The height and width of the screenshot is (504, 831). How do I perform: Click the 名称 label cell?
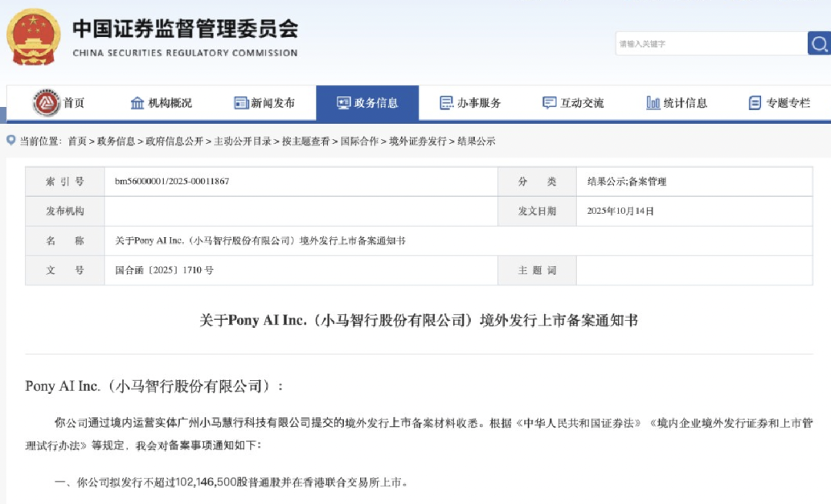pyautogui.click(x=65, y=241)
